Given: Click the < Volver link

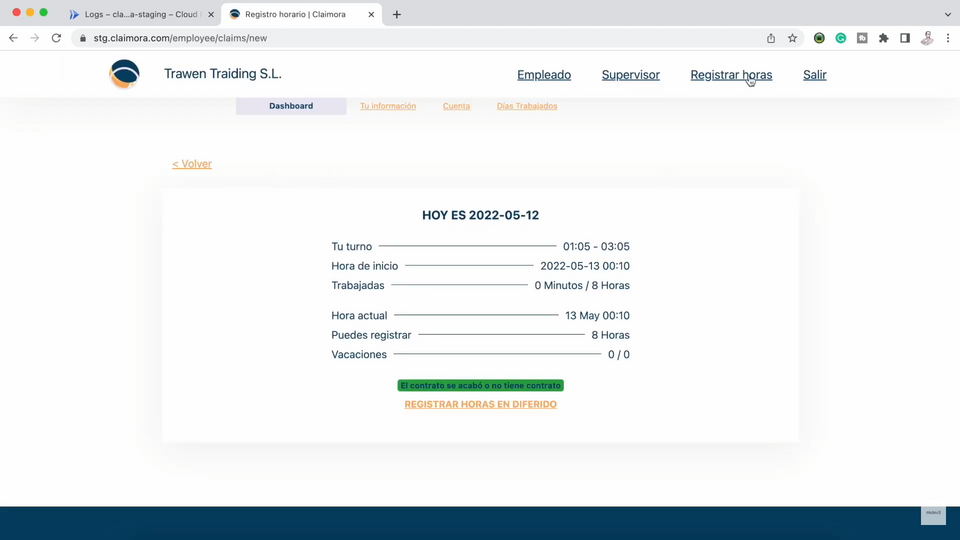Looking at the screenshot, I should [x=192, y=164].
